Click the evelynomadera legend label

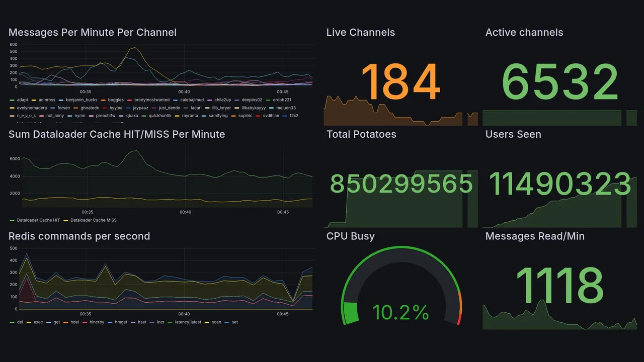tap(32, 108)
